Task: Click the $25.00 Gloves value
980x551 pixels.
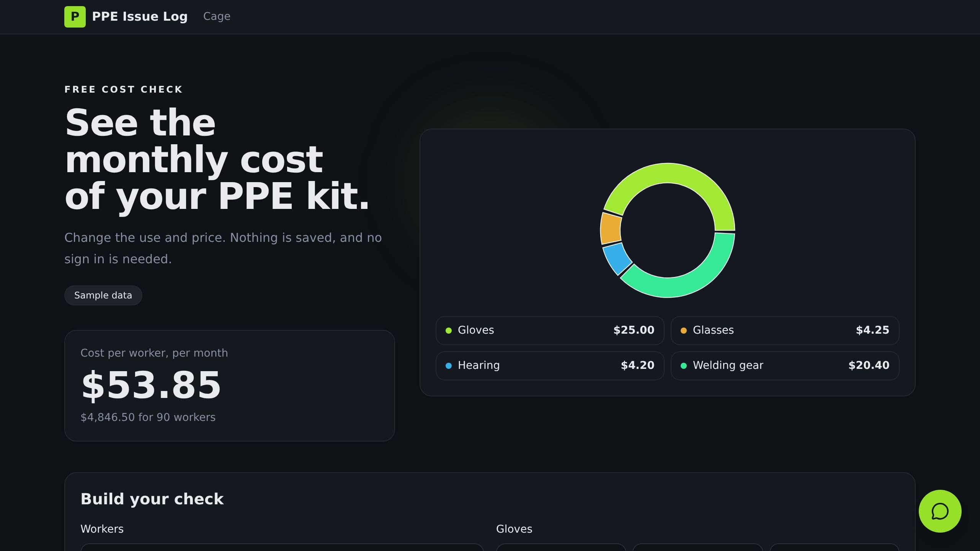Action: pyautogui.click(x=634, y=330)
